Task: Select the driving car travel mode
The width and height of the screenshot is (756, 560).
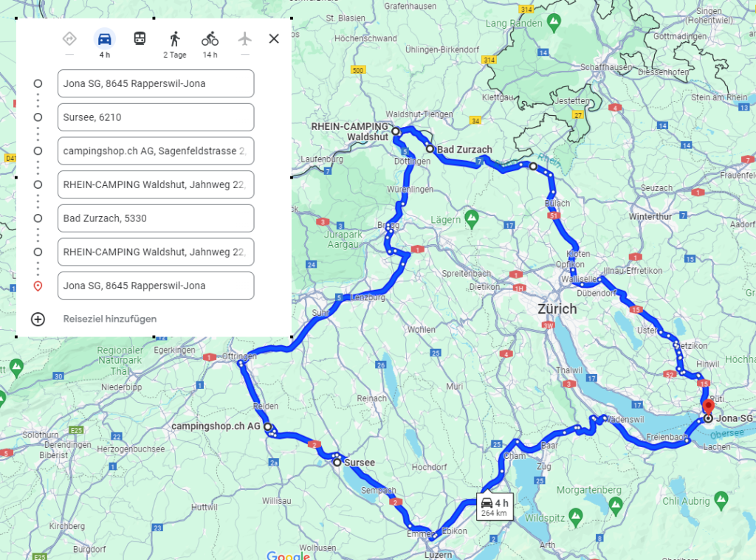Action: 105,39
